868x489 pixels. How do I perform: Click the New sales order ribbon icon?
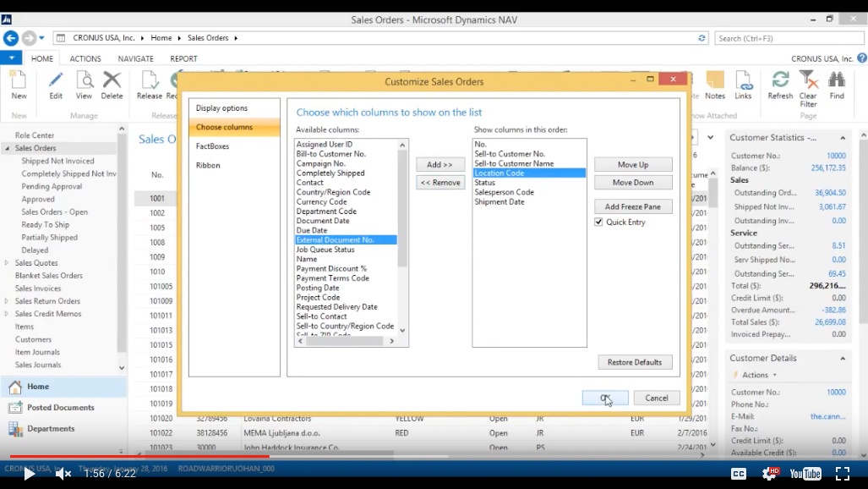19,80
